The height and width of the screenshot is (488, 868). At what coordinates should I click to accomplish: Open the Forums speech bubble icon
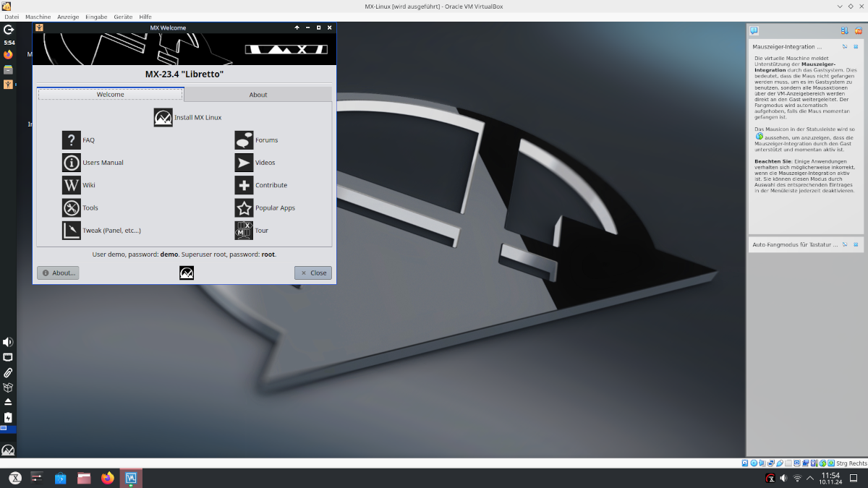[x=244, y=140]
